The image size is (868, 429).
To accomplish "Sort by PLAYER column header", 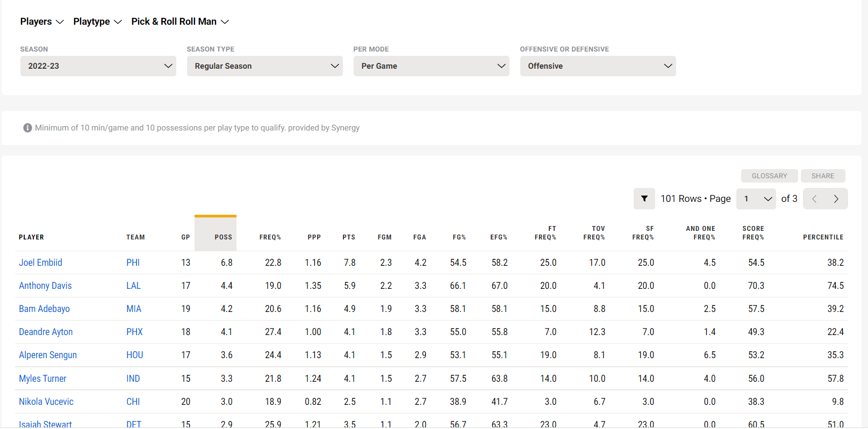I will [31, 237].
